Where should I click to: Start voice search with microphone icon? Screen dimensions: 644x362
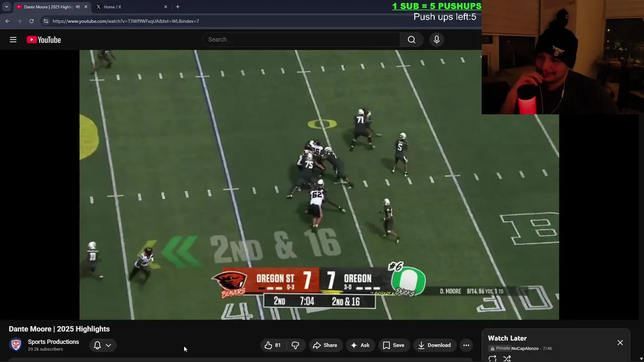[437, 40]
